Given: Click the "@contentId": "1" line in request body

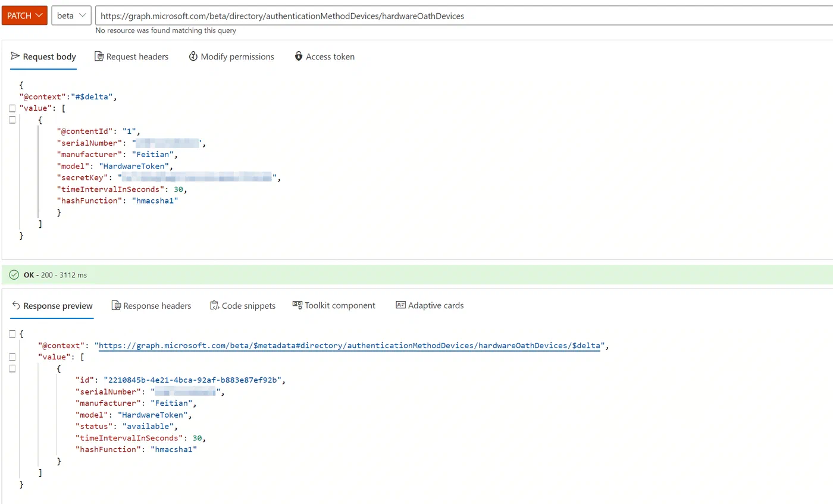Looking at the screenshot, I should pos(98,131).
